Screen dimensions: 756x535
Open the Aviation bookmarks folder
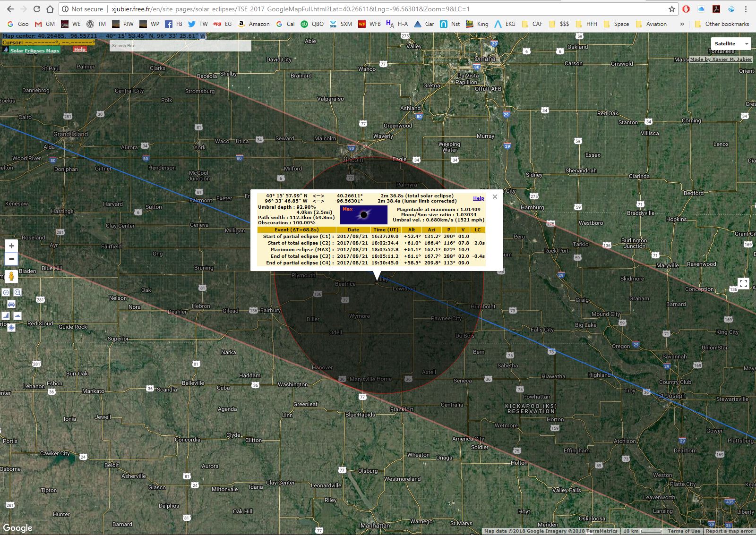[x=651, y=24]
